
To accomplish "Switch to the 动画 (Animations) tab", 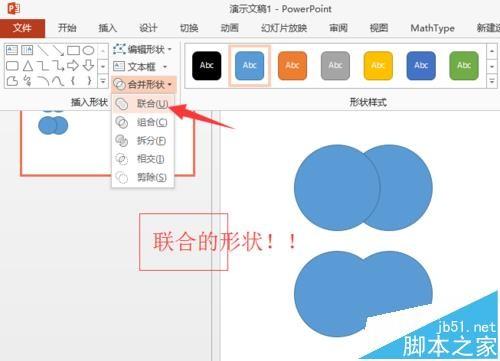I will (x=230, y=28).
